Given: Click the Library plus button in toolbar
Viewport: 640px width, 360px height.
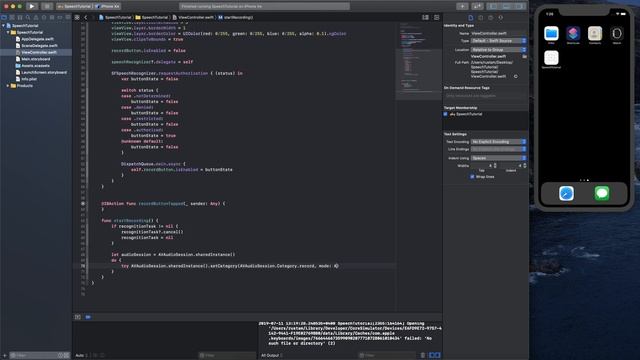Looking at the screenshot, I should pos(462,7).
